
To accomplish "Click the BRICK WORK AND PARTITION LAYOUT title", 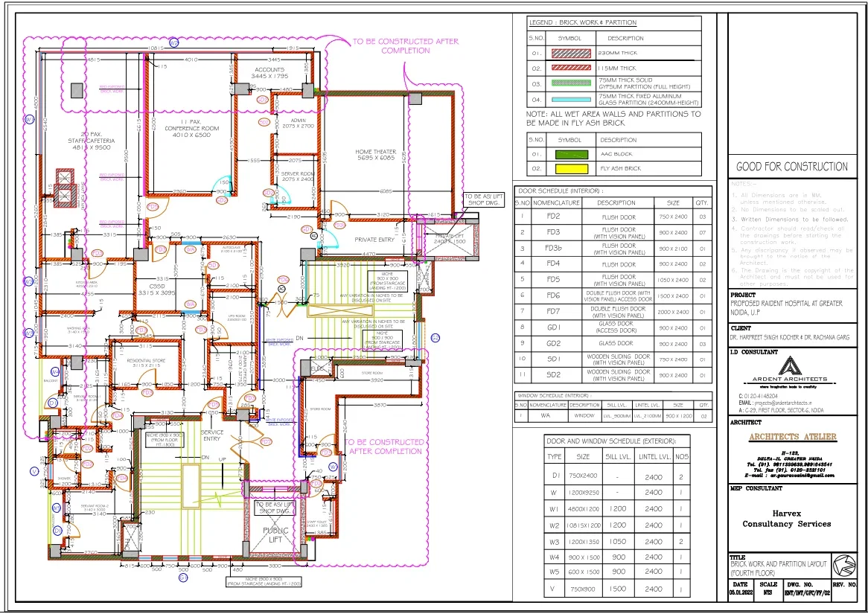I will pyautogui.click(x=779, y=568).
